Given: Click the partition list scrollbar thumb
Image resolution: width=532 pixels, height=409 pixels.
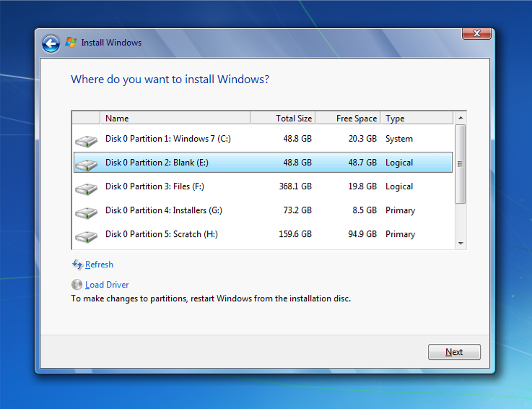Looking at the screenshot, I should click(x=460, y=164).
